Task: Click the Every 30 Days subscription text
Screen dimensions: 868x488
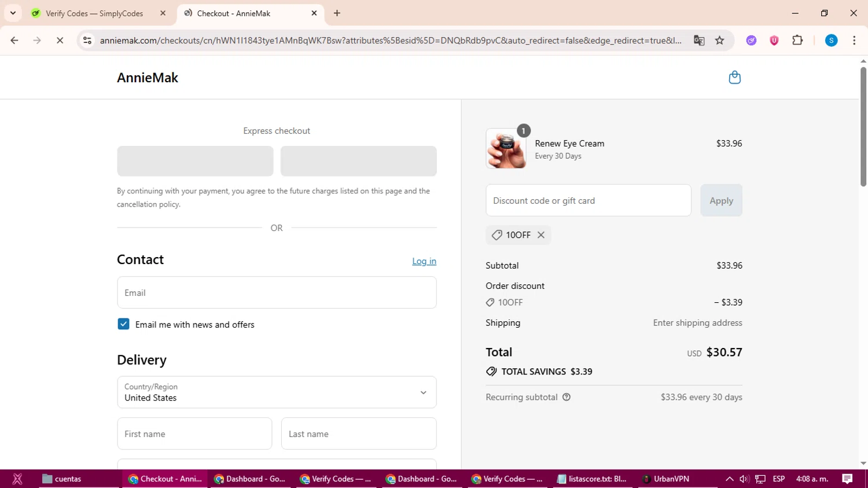Action: pyautogui.click(x=558, y=156)
